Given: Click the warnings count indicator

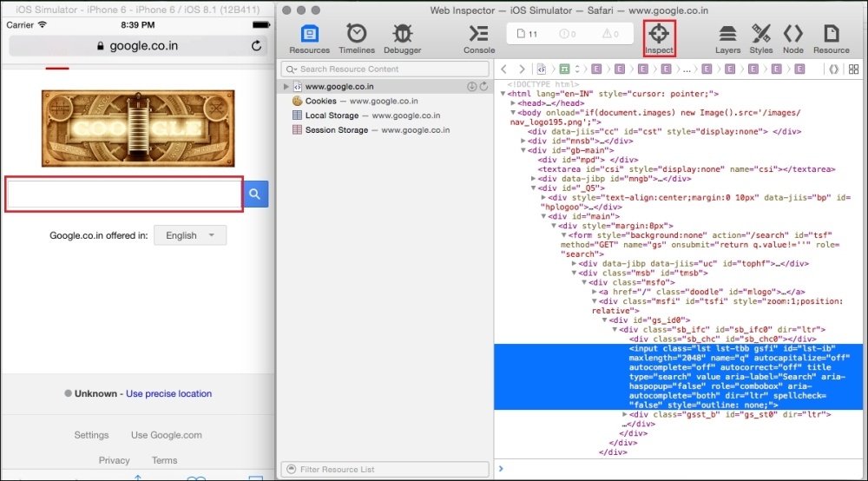Looking at the screenshot, I should point(610,34).
